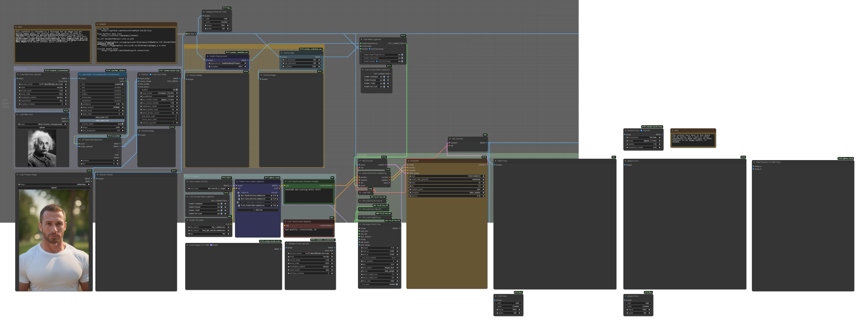
Task: Click upload button in Load New Face node
Action: pyautogui.click(x=42, y=128)
